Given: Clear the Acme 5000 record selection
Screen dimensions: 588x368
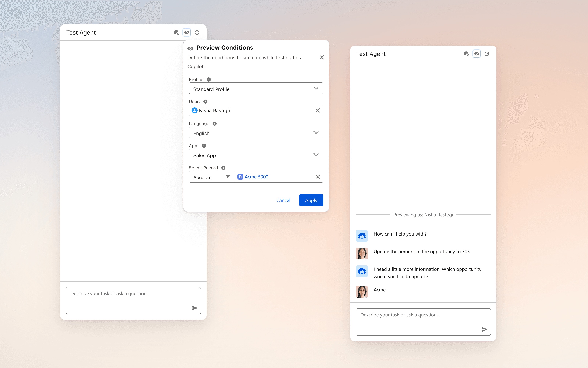Looking at the screenshot, I should tap(318, 177).
